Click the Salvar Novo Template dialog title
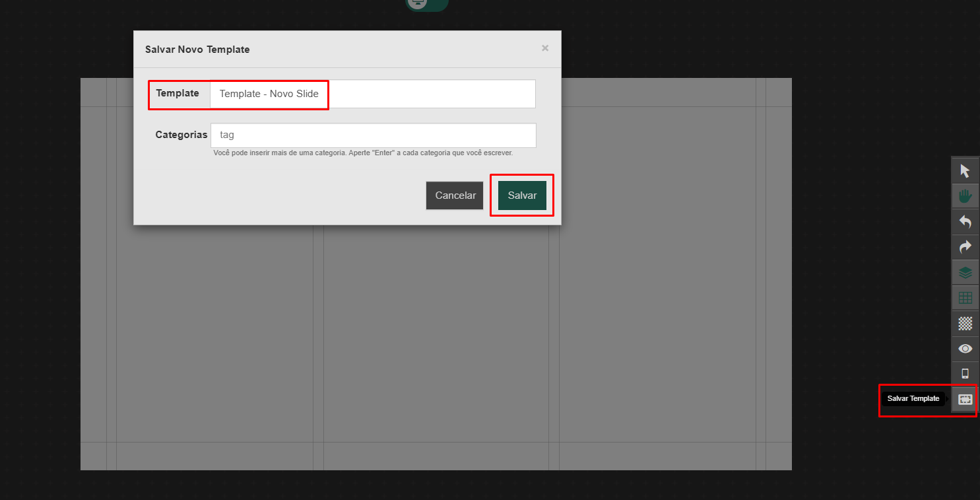980x500 pixels. click(197, 50)
